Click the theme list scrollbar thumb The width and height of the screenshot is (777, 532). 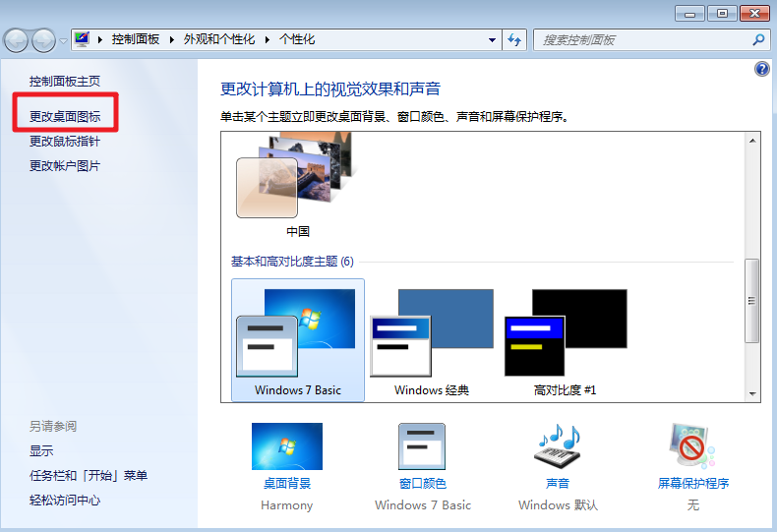point(752,301)
